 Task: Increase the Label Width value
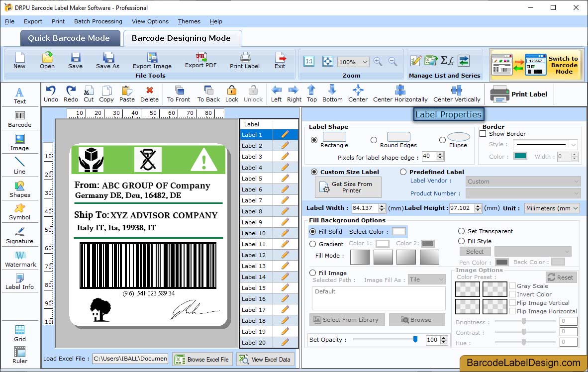pos(382,206)
